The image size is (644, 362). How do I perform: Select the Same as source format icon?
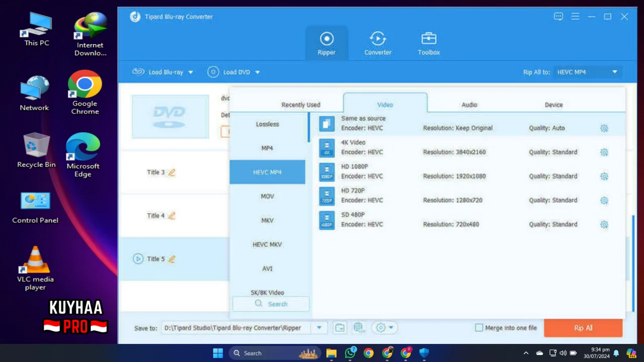click(327, 124)
